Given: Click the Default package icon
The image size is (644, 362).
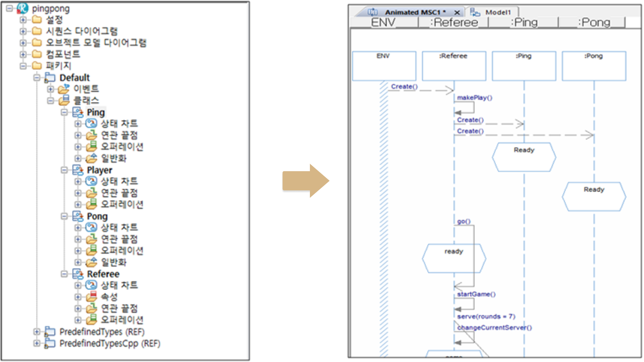Looking at the screenshot, I should coord(50,78).
